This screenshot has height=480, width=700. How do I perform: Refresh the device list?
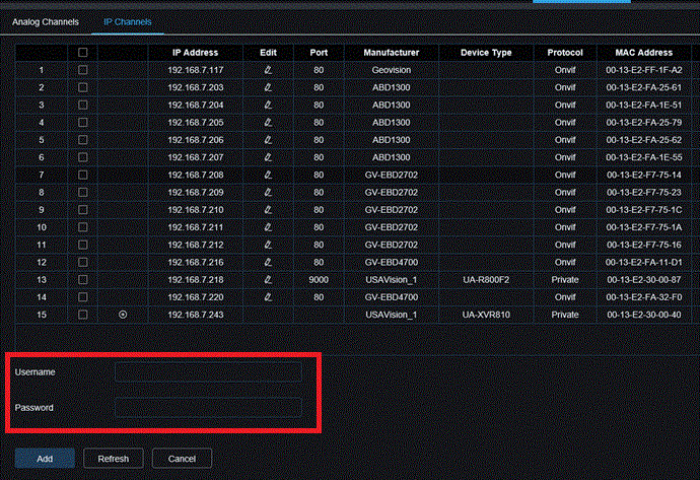pos(113,459)
